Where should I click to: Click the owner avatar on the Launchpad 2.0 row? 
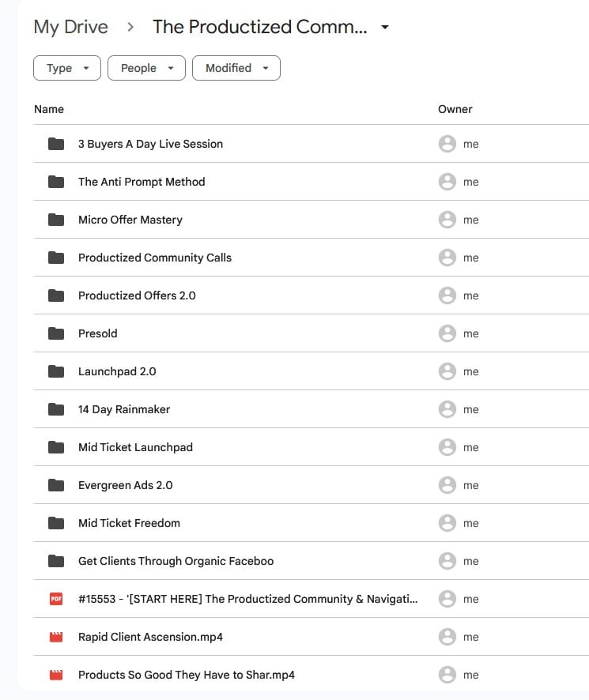(x=447, y=371)
